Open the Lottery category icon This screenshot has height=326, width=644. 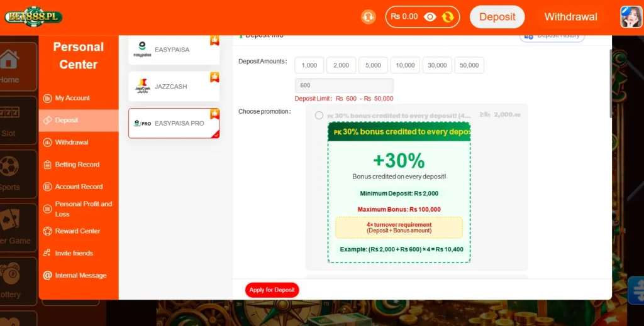[10, 281]
